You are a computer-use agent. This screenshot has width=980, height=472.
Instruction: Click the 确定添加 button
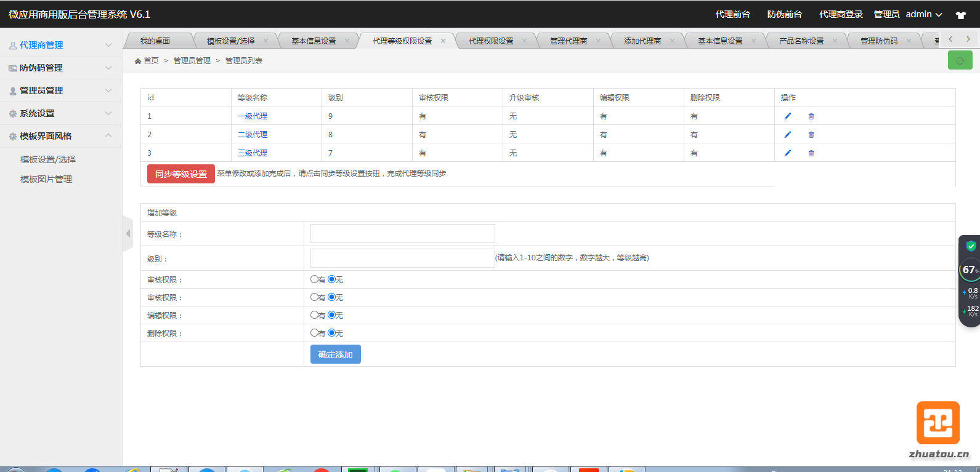335,354
